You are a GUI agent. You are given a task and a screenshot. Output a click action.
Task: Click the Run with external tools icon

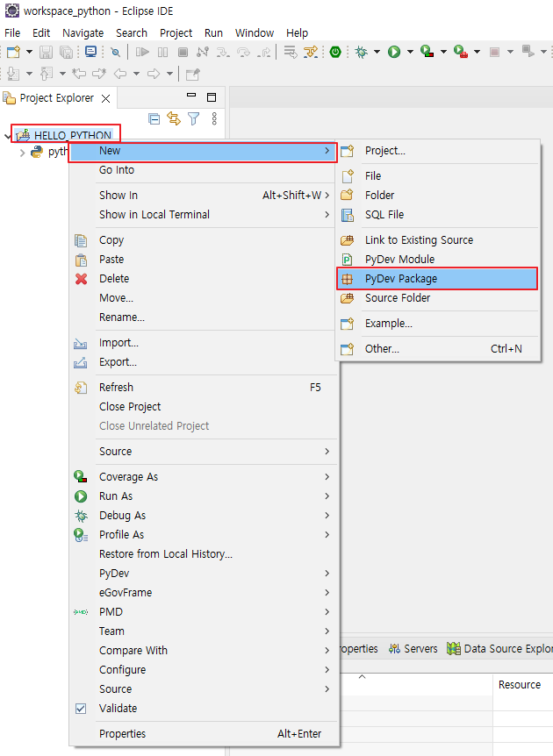coord(461,52)
